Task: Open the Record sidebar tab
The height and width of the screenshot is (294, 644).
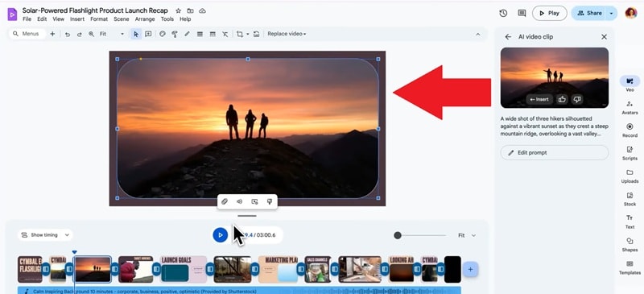Action: tap(630, 130)
